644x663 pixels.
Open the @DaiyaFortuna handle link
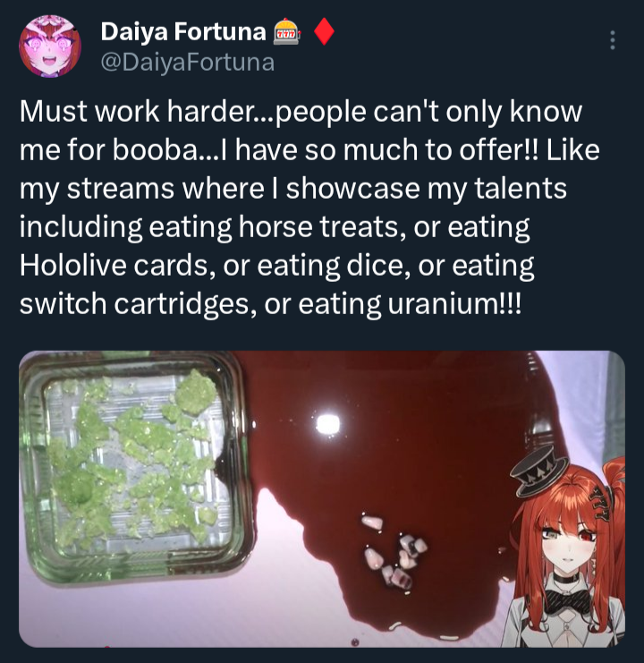187,63
